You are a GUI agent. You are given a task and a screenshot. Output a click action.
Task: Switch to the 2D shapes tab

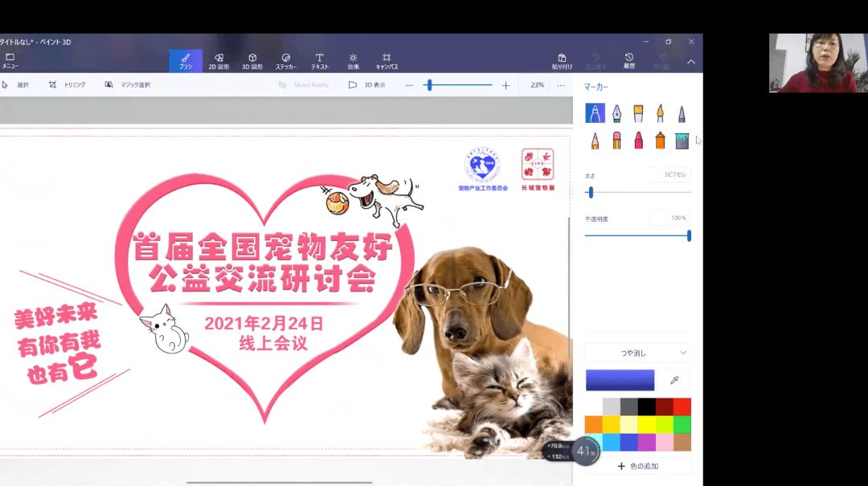pos(219,60)
